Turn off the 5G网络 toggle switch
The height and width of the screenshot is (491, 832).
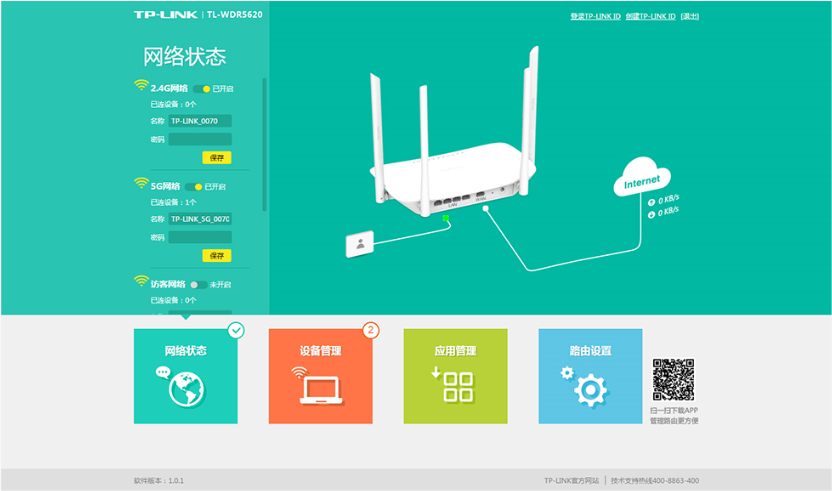click(195, 186)
